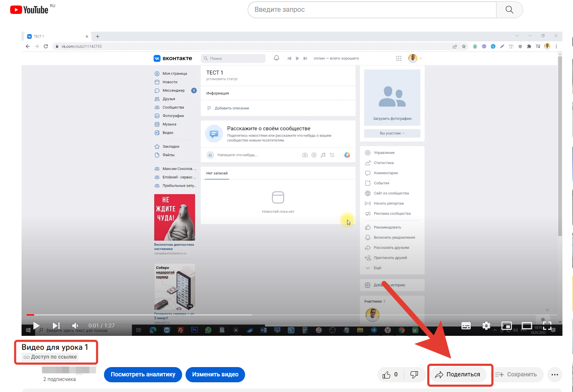
Task: Mute the video player sound
Action: point(75,326)
